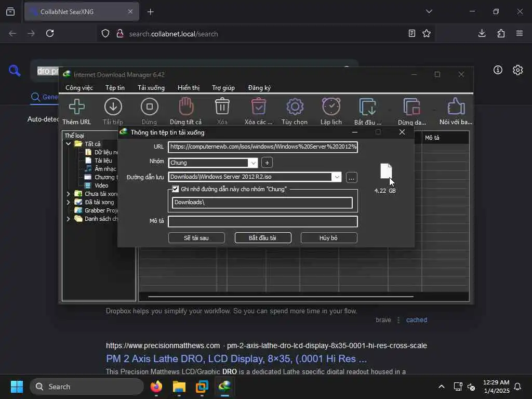Click the Hủy bỏ button
Screen dimensions: 532x399
pyautogui.click(x=329, y=238)
